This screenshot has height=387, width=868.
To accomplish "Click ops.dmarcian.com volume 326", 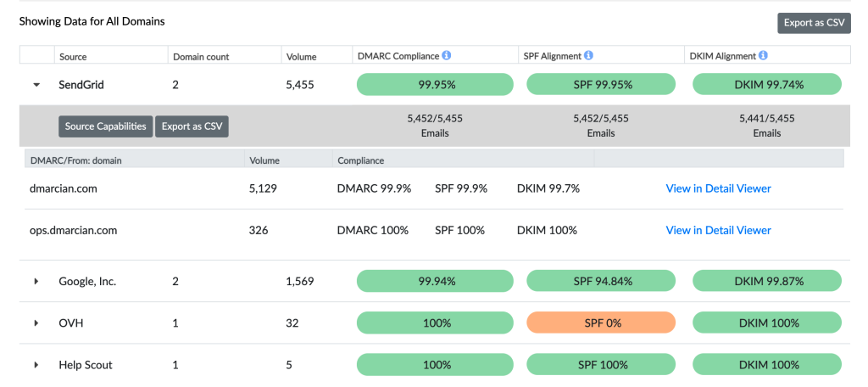I will [x=259, y=230].
